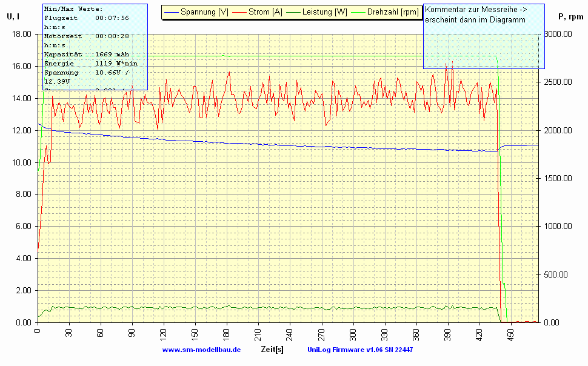Click the Kommentar zur Messreihe comment box
This screenshot has width=588, height=366.
tap(483, 36)
